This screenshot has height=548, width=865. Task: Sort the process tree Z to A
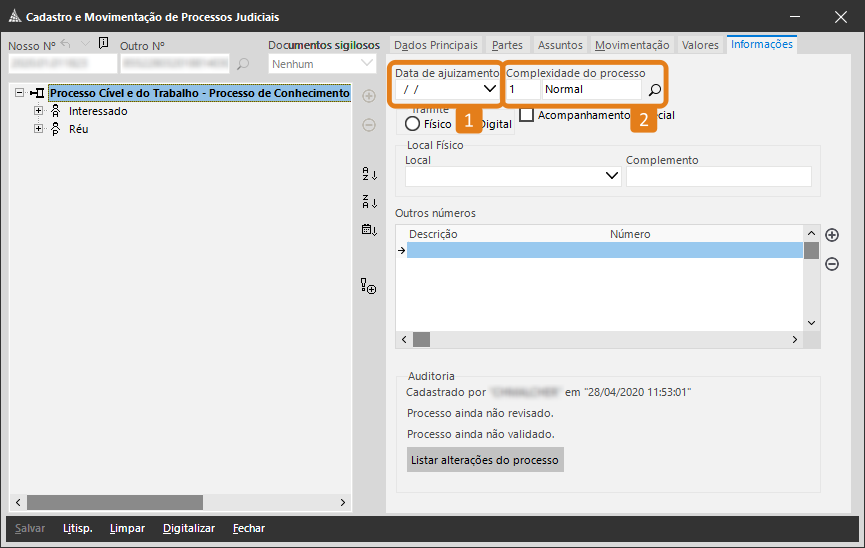tap(369, 202)
